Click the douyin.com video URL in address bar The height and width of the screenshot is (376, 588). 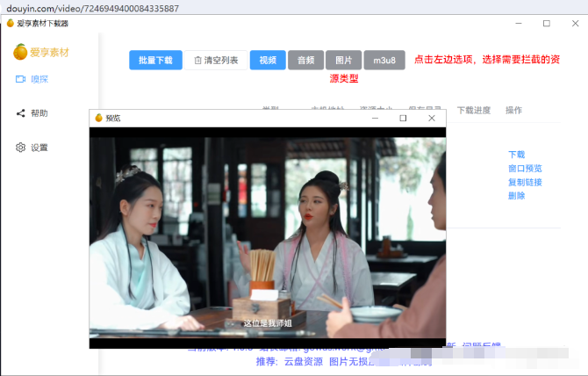(93, 8)
